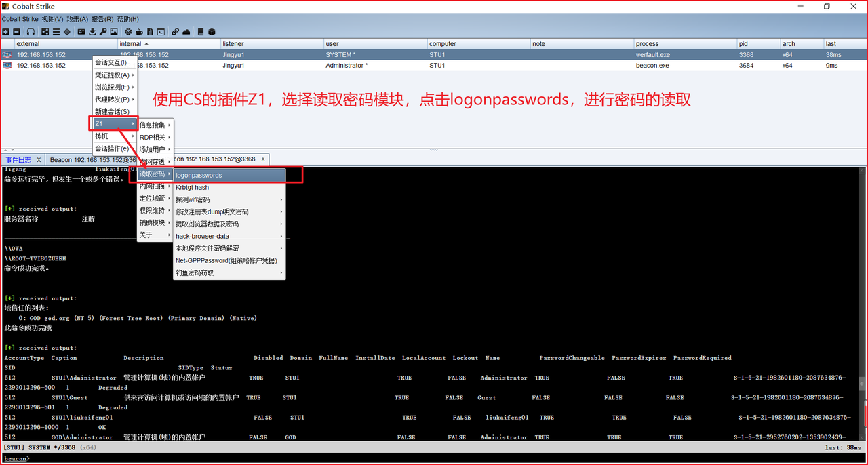Select logonpasswords in the password menu
The height and width of the screenshot is (465, 868).
coord(229,175)
